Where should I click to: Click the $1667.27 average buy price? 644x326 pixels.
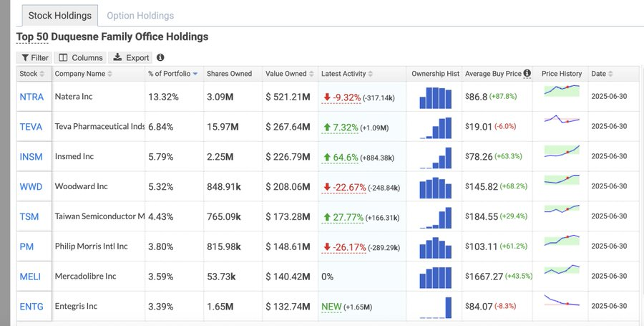(484, 277)
